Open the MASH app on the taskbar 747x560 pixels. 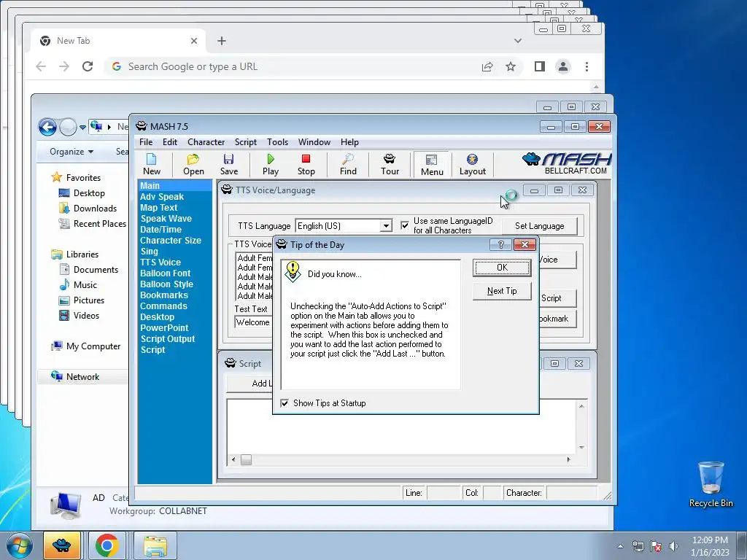pos(62,545)
